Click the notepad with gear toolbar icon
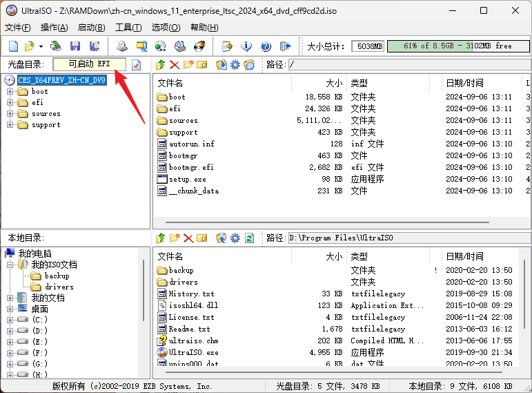Viewport: 532px width, 393px height. coord(227,46)
